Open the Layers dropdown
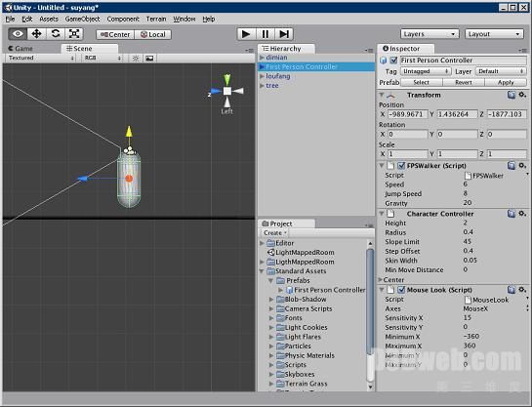Screen dimensions: 532x407 click(430, 34)
